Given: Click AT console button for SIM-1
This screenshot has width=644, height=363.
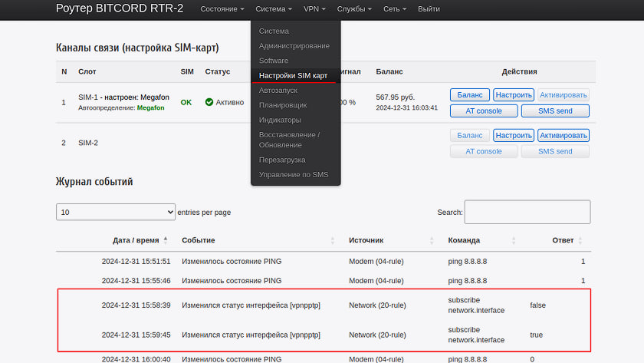Looking at the screenshot, I should click(x=484, y=111).
